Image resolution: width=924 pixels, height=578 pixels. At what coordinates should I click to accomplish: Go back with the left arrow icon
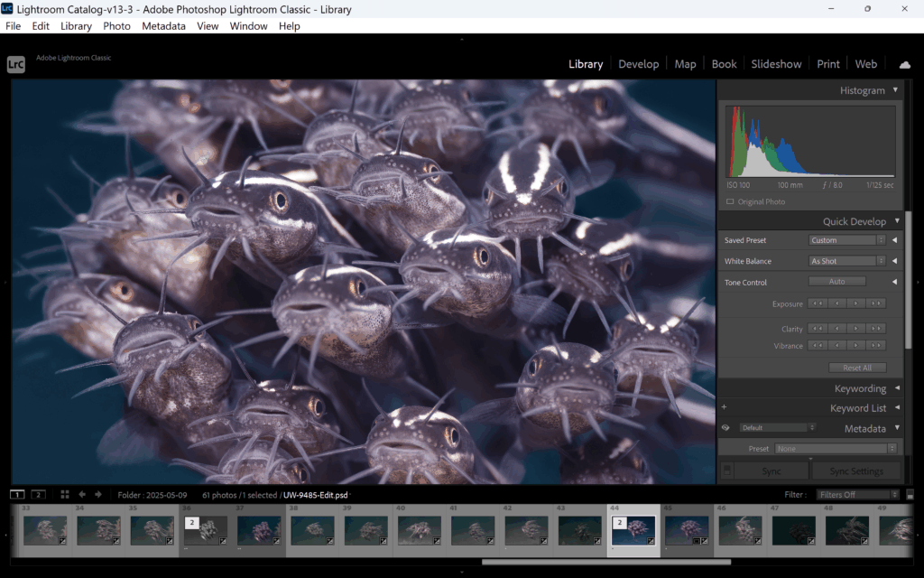[x=82, y=494]
